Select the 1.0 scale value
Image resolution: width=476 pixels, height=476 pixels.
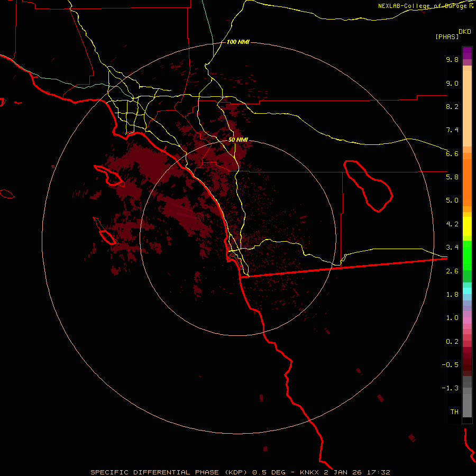[x=452, y=318]
